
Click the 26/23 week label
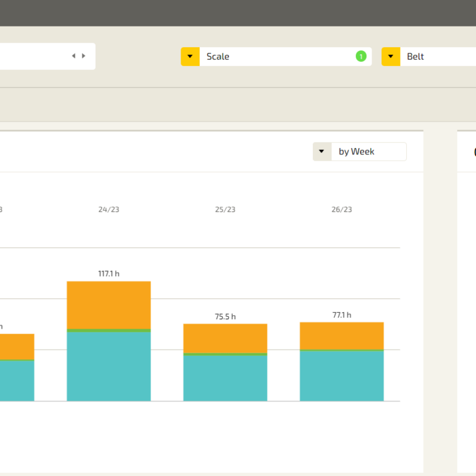pyautogui.click(x=341, y=210)
